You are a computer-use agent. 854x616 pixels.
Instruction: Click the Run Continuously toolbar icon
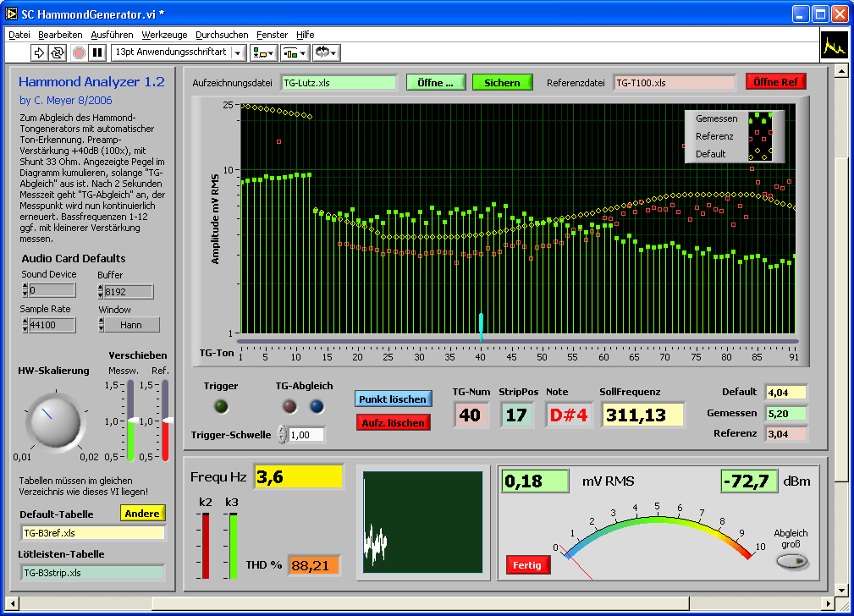[x=58, y=52]
